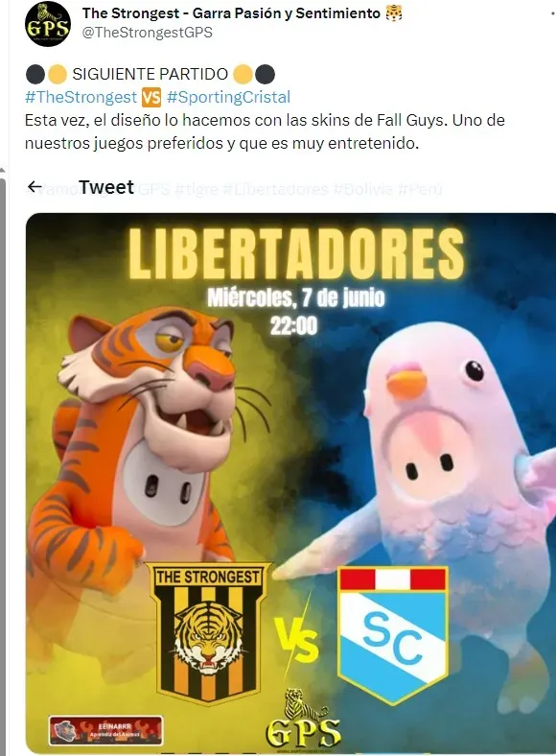Click The Strongest crest in the image
Viewport: 556px width, 756px height.
pos(209,632)
